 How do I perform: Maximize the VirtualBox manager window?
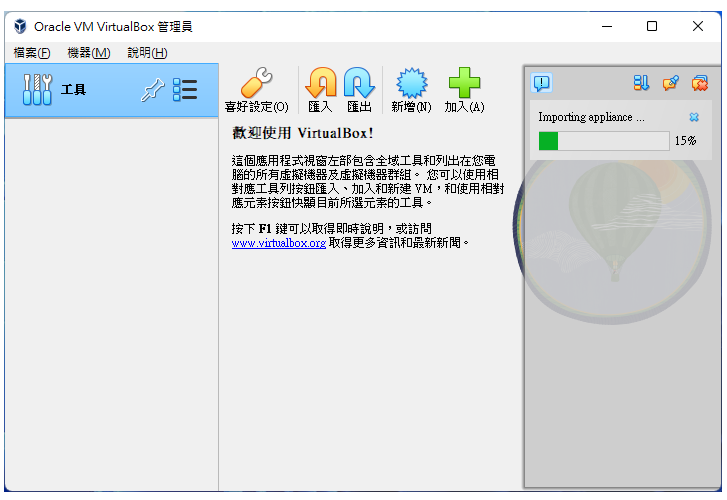point(652,26)
